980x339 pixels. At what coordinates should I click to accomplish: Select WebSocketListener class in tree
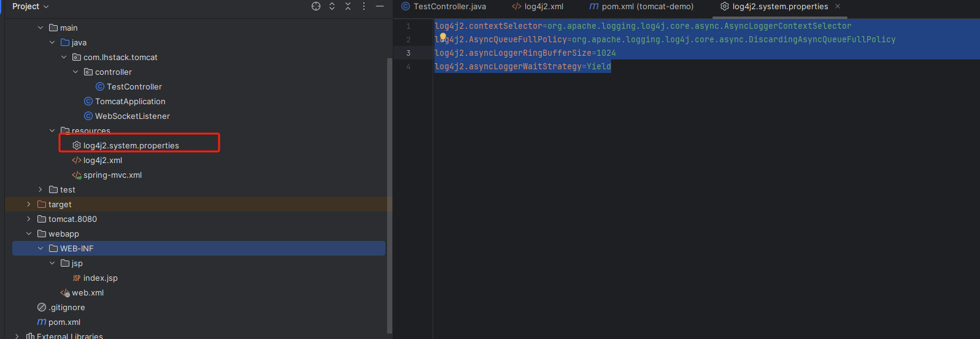[x=132, y=116]
